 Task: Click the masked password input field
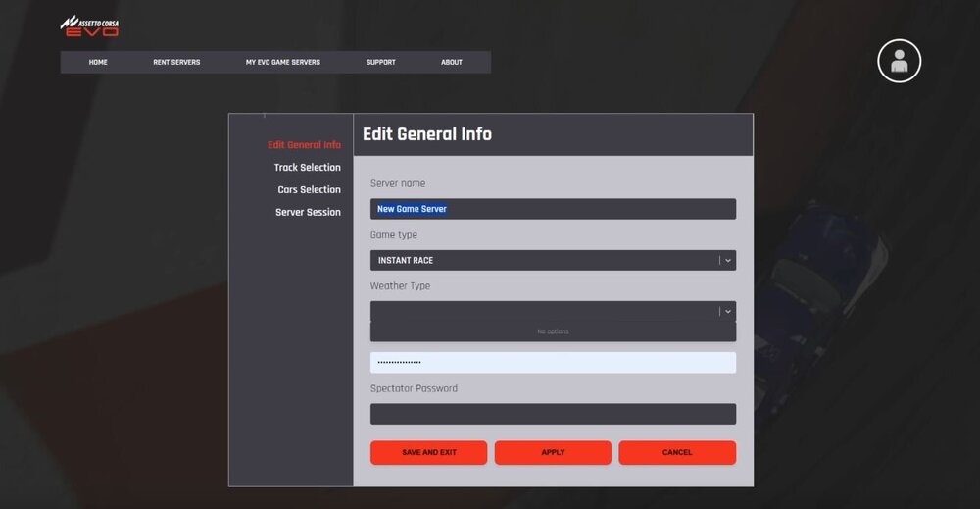(553, 363)
